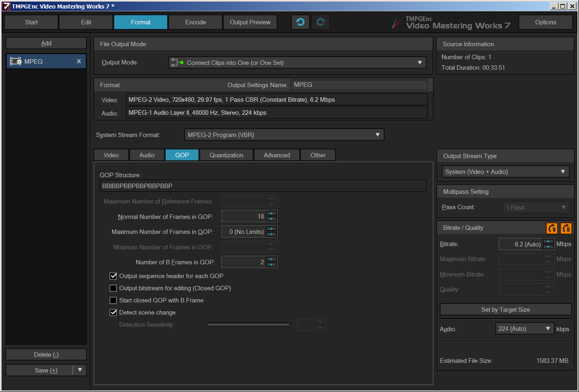Image resolution: width=579 pixels, height=392 pixels.
Task: Disable Detect scene change checkbox
Action: [x=114, y=313]
